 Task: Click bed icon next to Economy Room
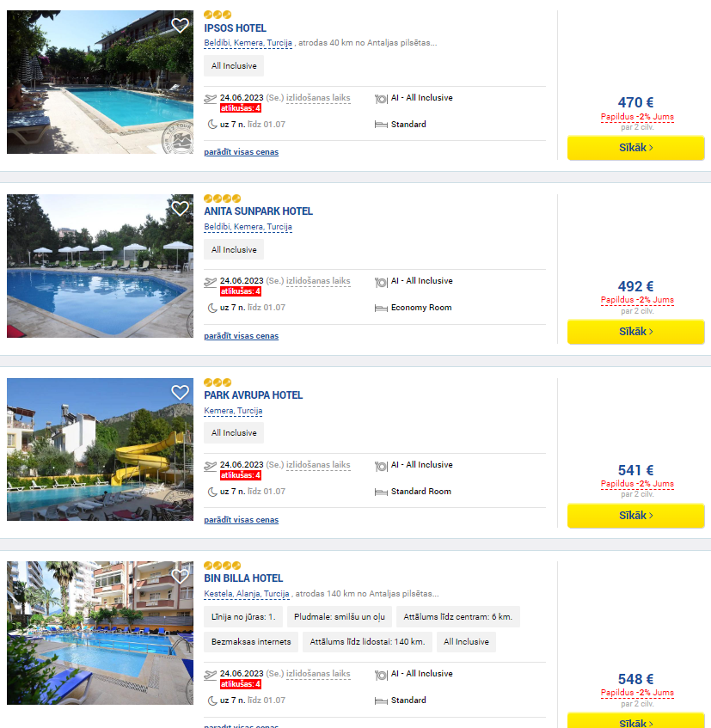tap(381, 308)
